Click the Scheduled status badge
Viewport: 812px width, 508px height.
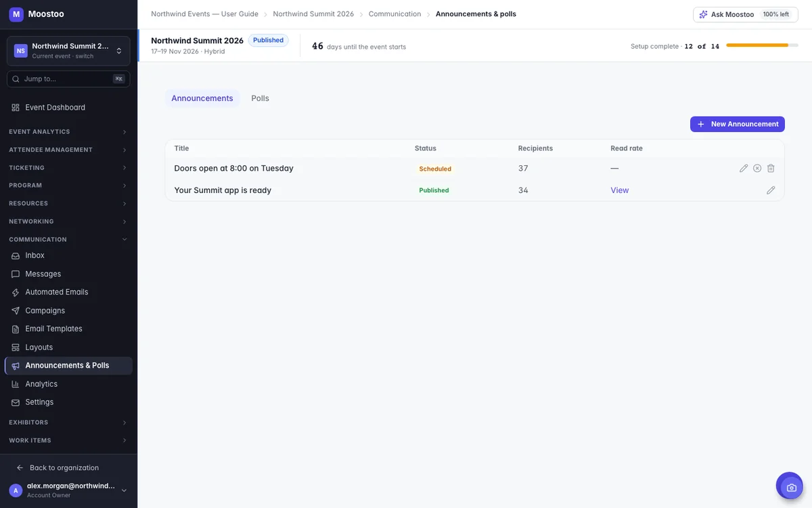pos(435,169)
